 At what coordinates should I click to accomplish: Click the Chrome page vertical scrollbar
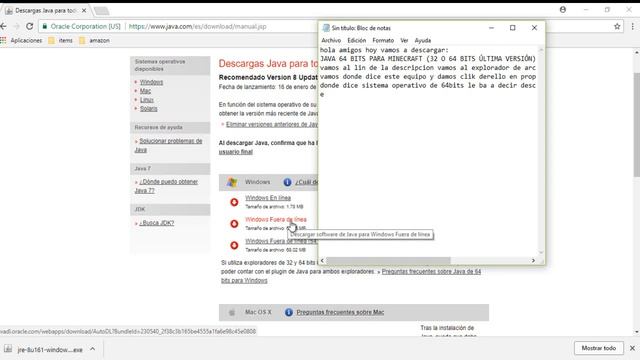(x=636, y=124)
